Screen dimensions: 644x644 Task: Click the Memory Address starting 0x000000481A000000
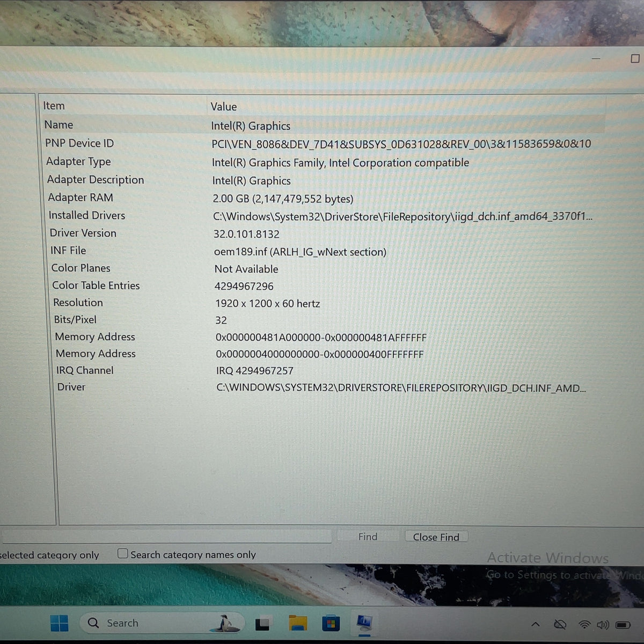[321, 338]
